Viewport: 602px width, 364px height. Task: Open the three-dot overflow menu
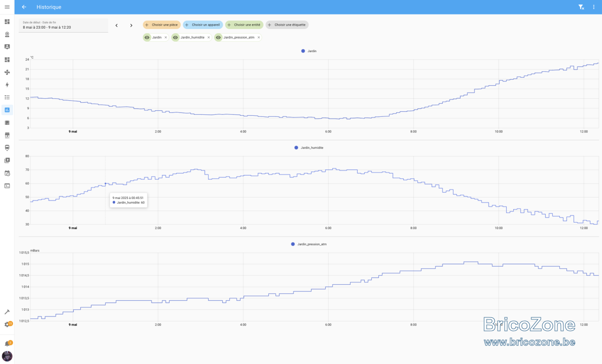click(593, 7)
